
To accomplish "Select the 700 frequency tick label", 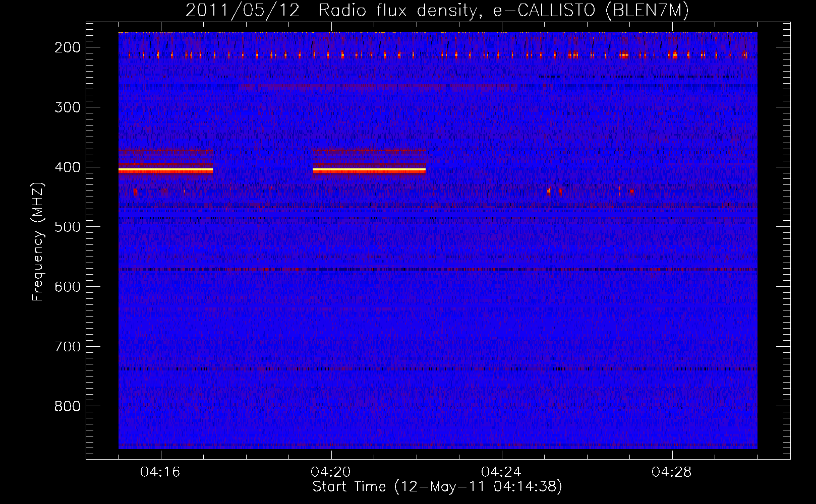I will pos(68,347).
